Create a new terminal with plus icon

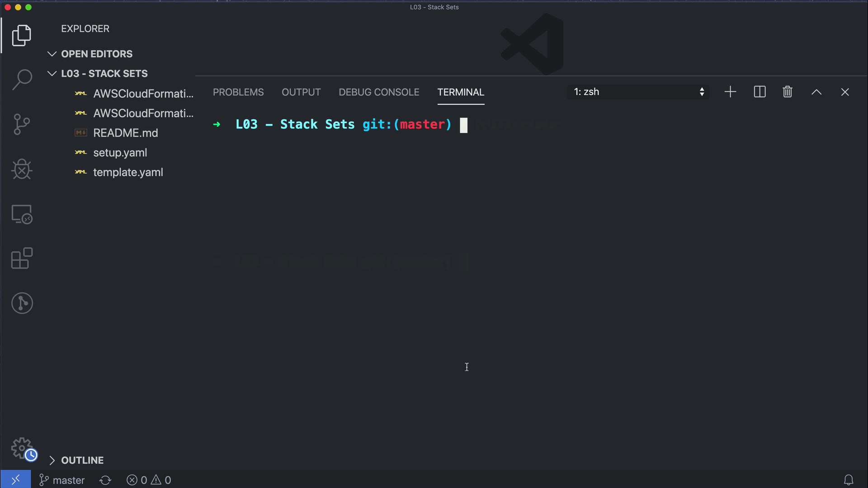(x=730, y=92)
